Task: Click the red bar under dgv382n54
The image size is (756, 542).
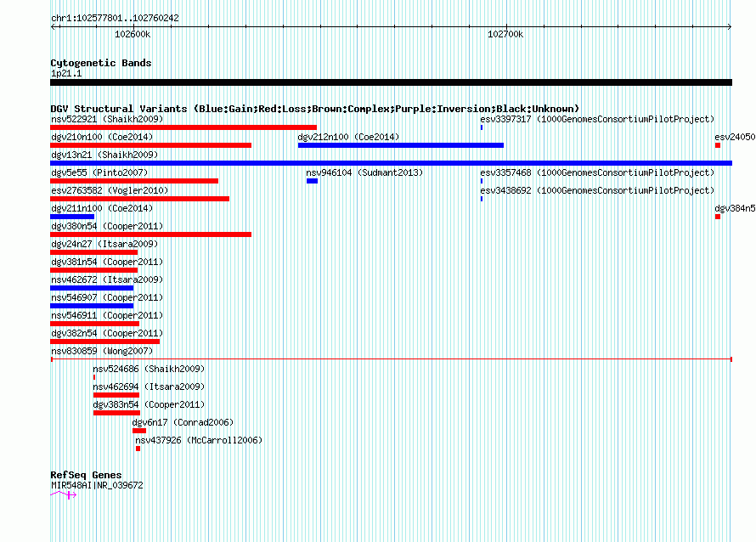Action: 105,342
